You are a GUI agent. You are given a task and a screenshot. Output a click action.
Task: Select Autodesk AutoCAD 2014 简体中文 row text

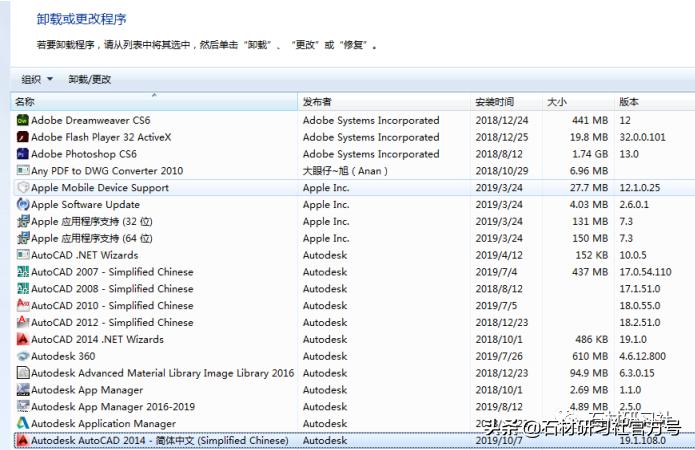click(160, 440)
